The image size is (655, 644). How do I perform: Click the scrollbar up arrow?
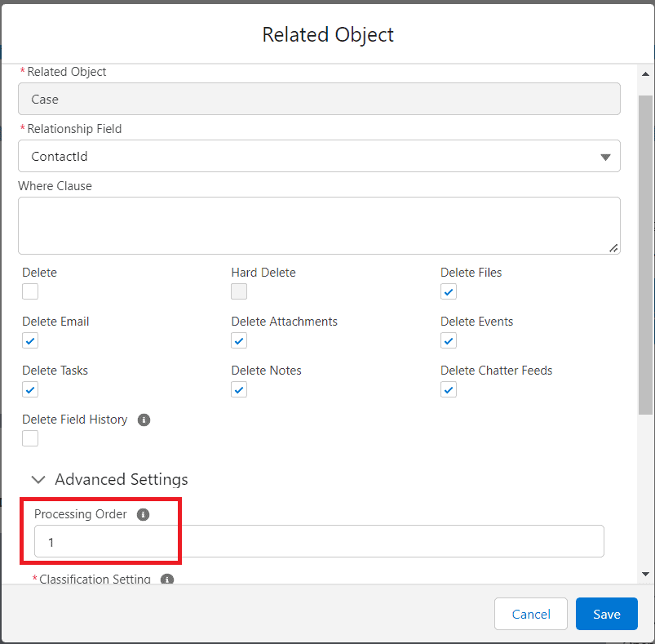(x=645, y=71)
